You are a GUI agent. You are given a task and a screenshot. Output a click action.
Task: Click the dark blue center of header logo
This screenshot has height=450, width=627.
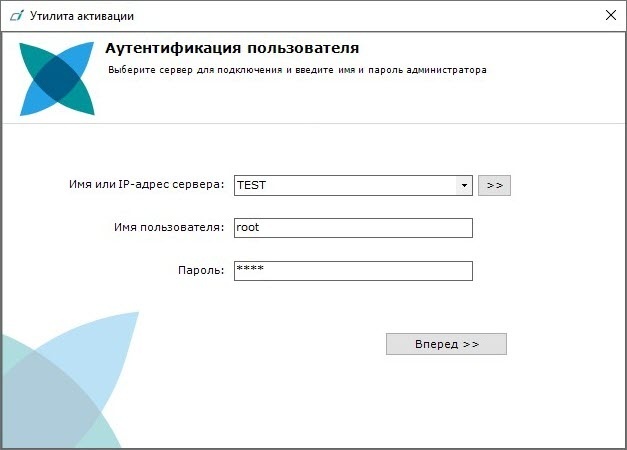click(x=57, y=79)
